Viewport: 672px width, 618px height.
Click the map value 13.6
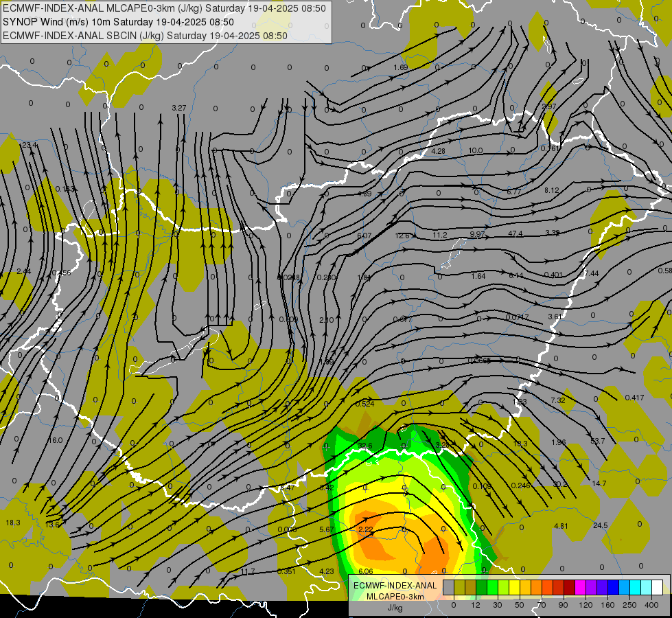(x=52, y=525)
